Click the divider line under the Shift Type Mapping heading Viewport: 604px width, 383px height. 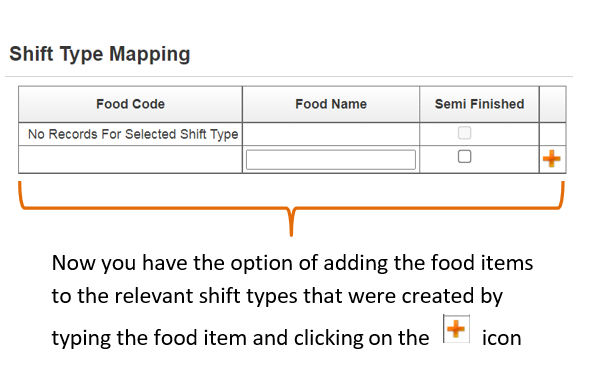[289, 77]
